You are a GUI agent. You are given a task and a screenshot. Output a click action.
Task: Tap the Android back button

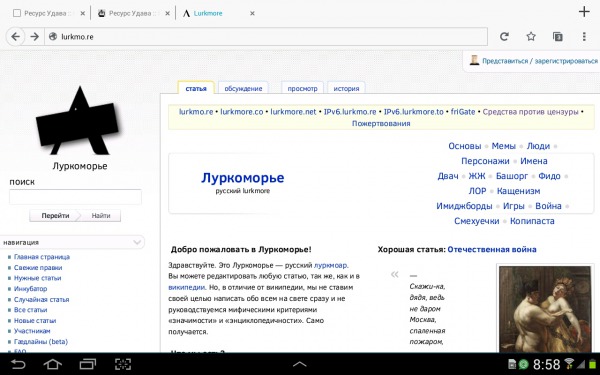18,364
